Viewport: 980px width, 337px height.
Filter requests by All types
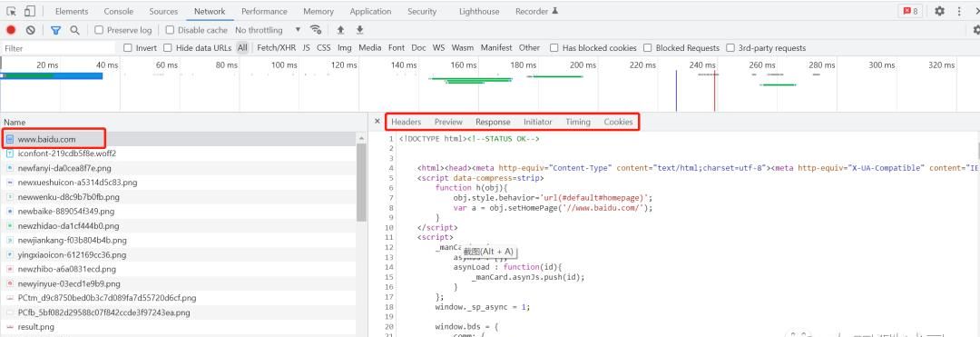242,48
